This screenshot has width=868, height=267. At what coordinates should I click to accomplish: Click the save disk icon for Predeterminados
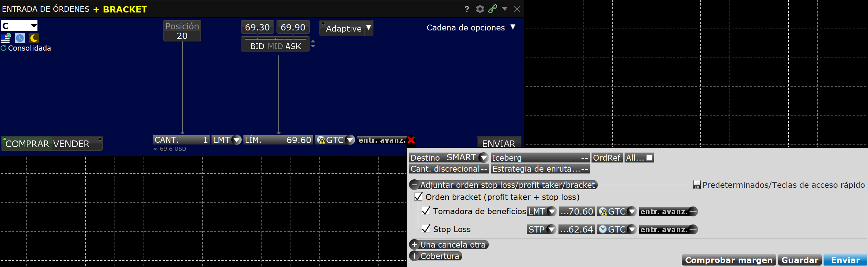click(x=697, y=185)
